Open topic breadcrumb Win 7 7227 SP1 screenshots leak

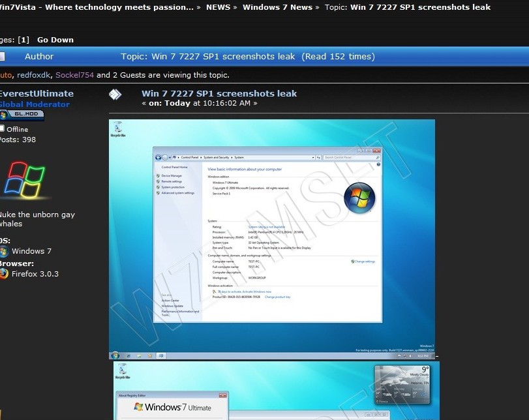click(x=420, y=7)
